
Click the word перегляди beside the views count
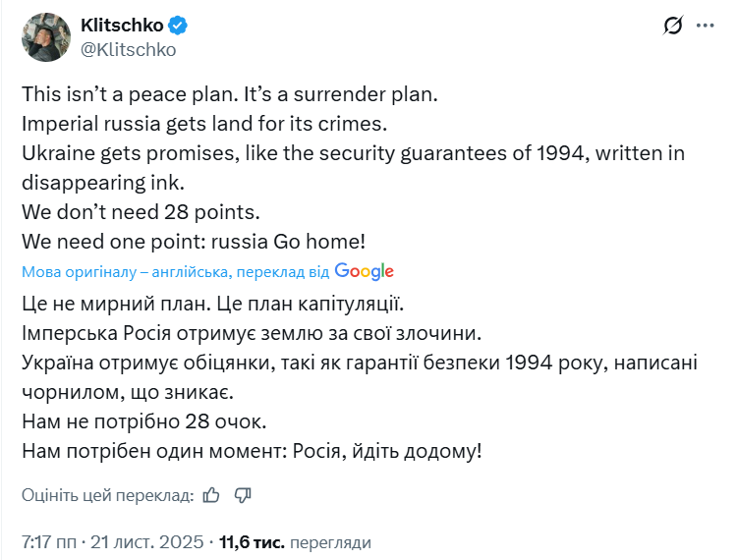coord(331,541)
